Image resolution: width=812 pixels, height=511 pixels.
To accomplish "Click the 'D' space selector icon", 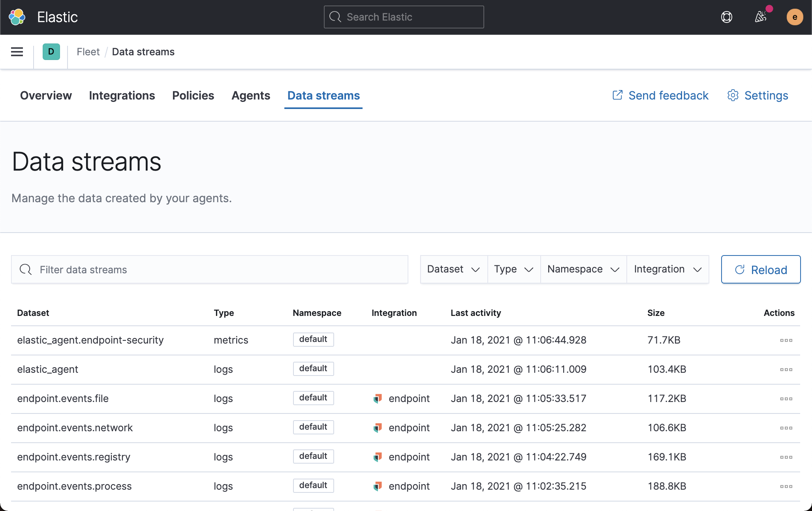I will click(x=51, y=52).
